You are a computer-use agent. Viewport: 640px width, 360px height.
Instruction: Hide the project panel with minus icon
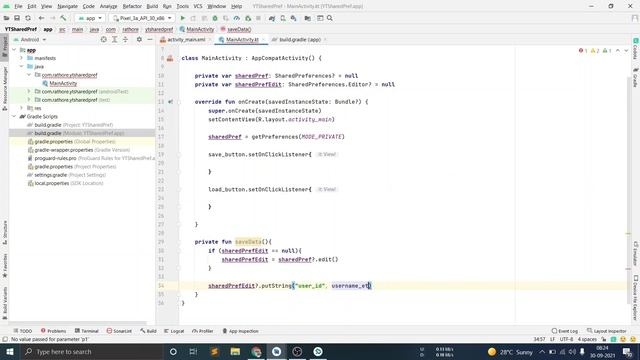click(150, 40)
